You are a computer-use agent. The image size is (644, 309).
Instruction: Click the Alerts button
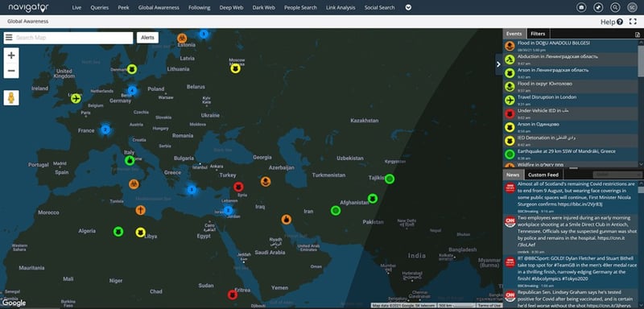pos(147,38)
